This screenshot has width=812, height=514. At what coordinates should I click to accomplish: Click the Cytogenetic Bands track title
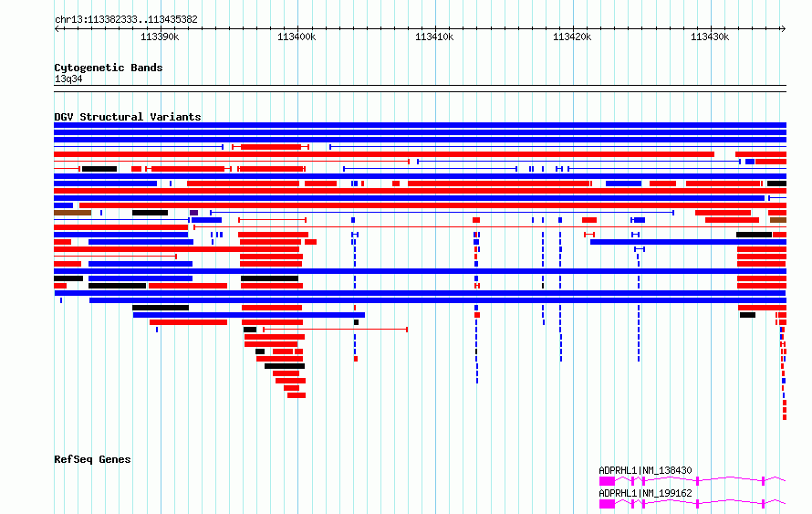109,68
